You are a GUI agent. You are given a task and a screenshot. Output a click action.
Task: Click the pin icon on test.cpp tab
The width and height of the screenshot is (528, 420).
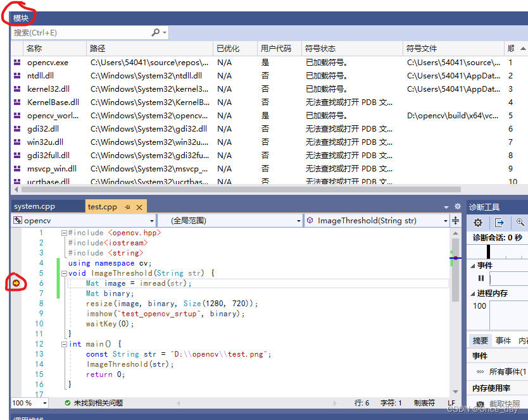click(127, 207)
